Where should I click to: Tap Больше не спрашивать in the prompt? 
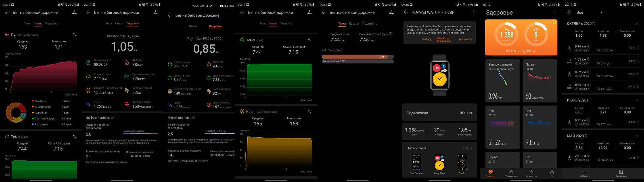(443, 40)
